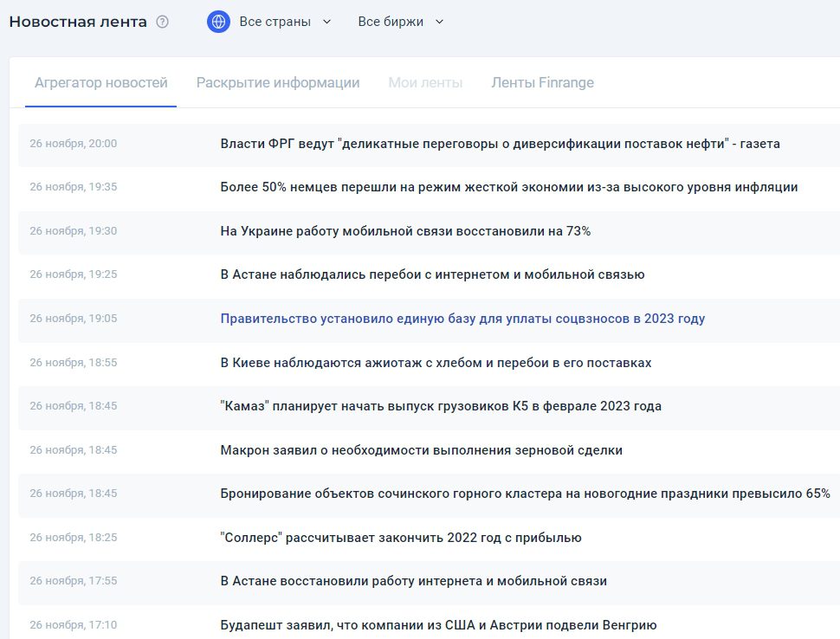Select the Мои ленты tab

(x=424, y=83)
